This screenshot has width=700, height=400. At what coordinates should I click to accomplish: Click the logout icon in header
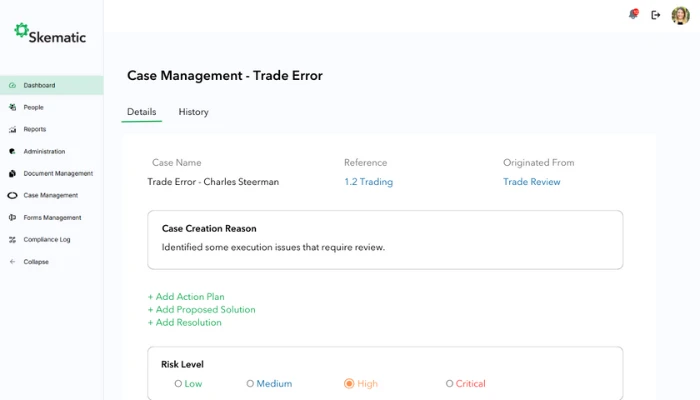[656, 15]
